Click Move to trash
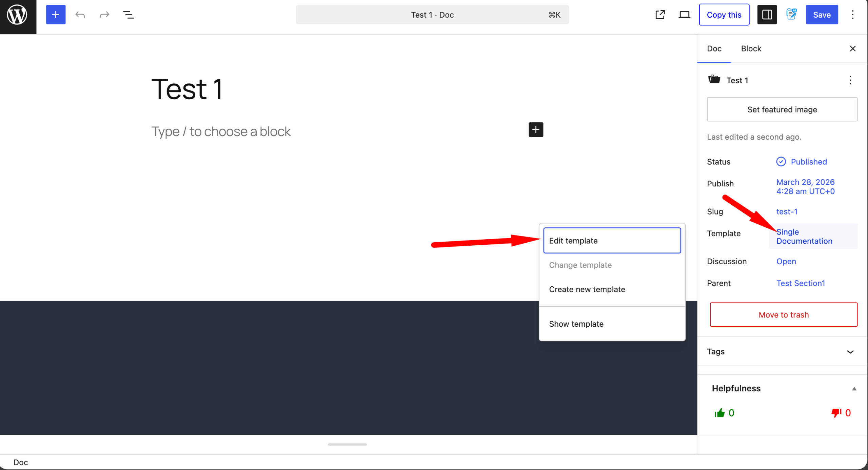This screenshot has height=470, width=868. (783, 314)
